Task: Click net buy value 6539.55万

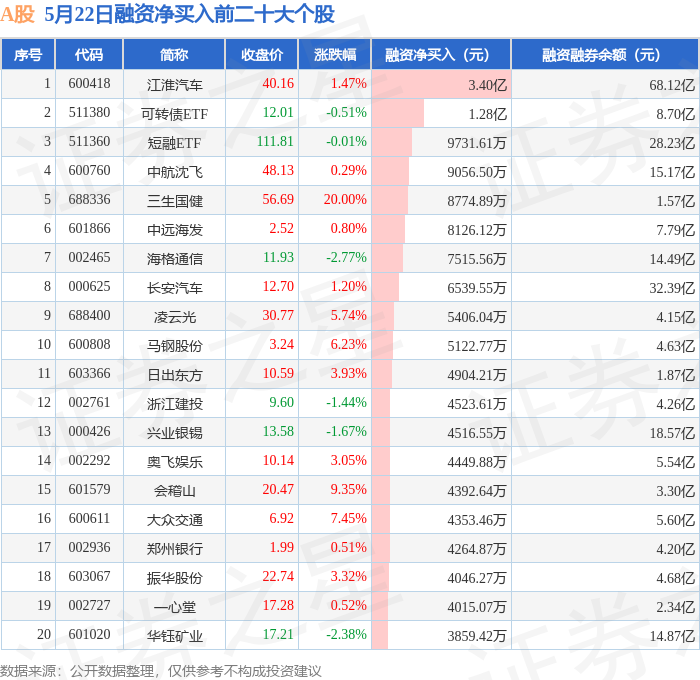Action: click(x=477, y=288)
